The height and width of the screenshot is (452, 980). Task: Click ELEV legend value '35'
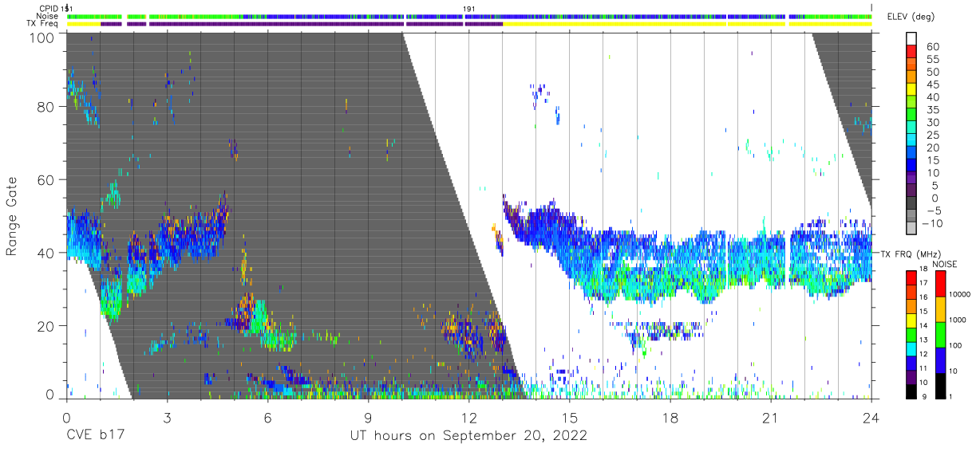coord(932,110)
